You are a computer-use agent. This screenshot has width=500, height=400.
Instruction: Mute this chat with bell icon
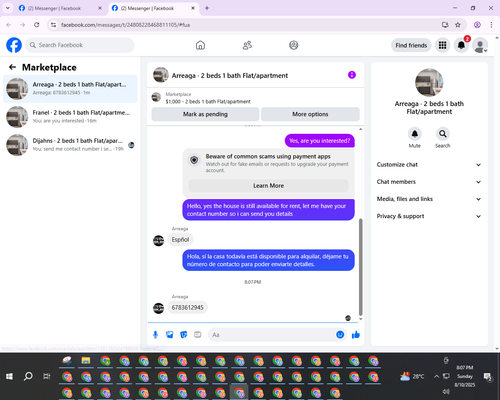tap(414, 134)
